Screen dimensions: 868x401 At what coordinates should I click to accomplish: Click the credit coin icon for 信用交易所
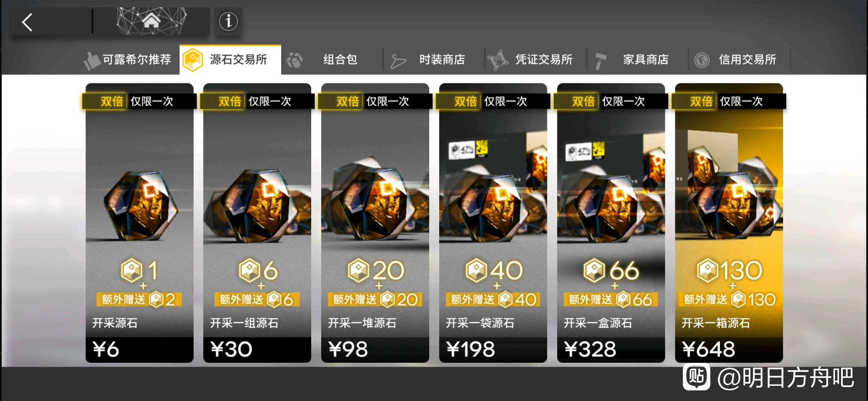pyautogui.click(x=702, y=60)
